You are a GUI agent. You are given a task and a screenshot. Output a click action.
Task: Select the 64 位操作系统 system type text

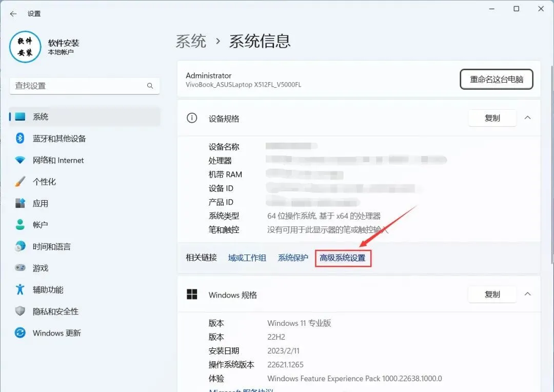[x=324, y=216]
